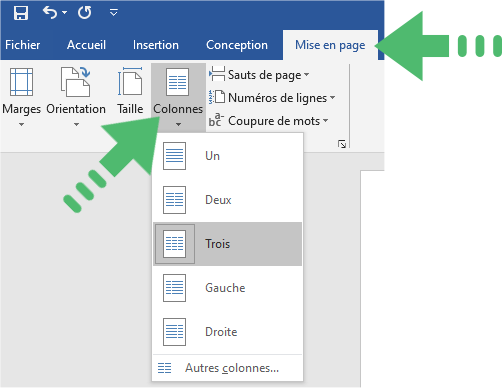502x388 pixels.
Task: Expand the Marges dropdown arrow
Action: pyautogui.click(x=21, y=124)
